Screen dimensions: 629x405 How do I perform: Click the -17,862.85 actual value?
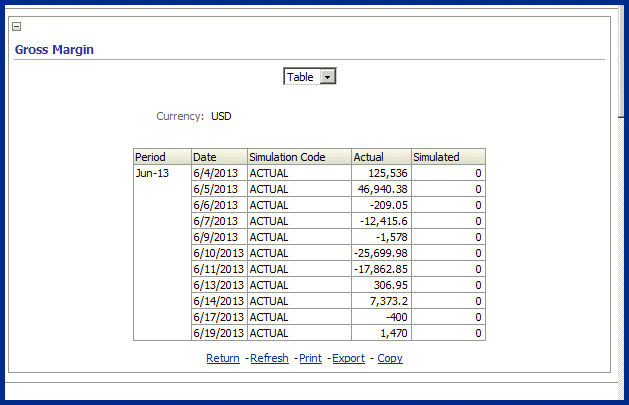pos(381,269)
